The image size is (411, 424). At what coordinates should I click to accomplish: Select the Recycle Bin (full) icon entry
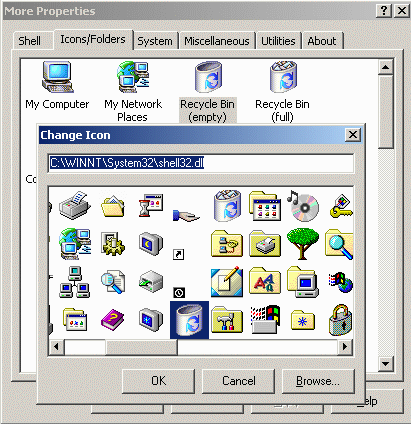tap(282, 91)
